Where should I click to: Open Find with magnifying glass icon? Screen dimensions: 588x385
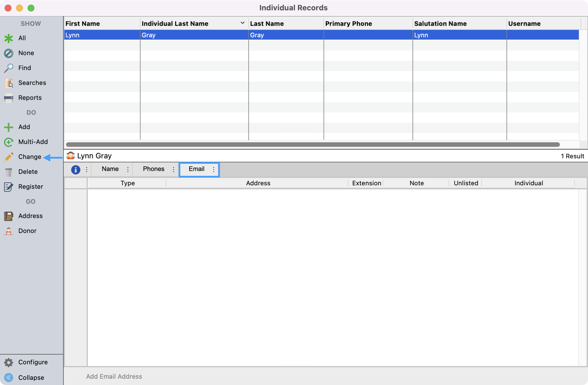(x=9, y=68)
